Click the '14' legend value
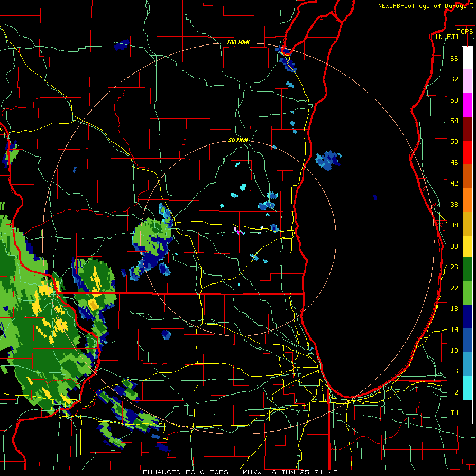Image resolution: width=476 pixels, height=476 pixels. click(x=454, y=329)
